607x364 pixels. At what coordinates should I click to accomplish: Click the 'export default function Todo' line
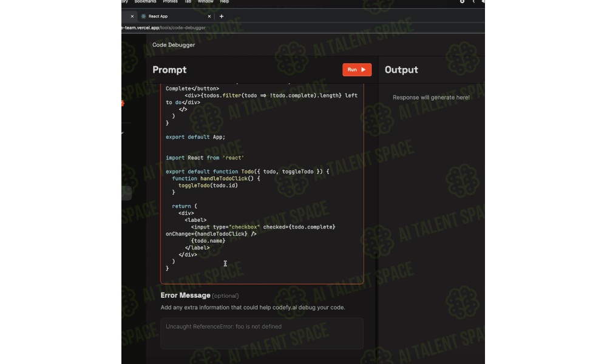pos(248,172)
